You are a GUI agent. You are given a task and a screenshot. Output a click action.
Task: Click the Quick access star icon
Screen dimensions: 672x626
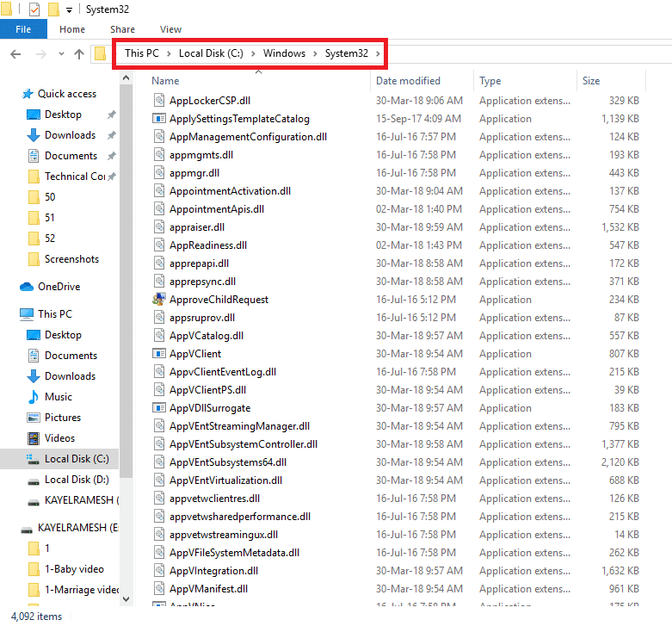tap(28, 94)
